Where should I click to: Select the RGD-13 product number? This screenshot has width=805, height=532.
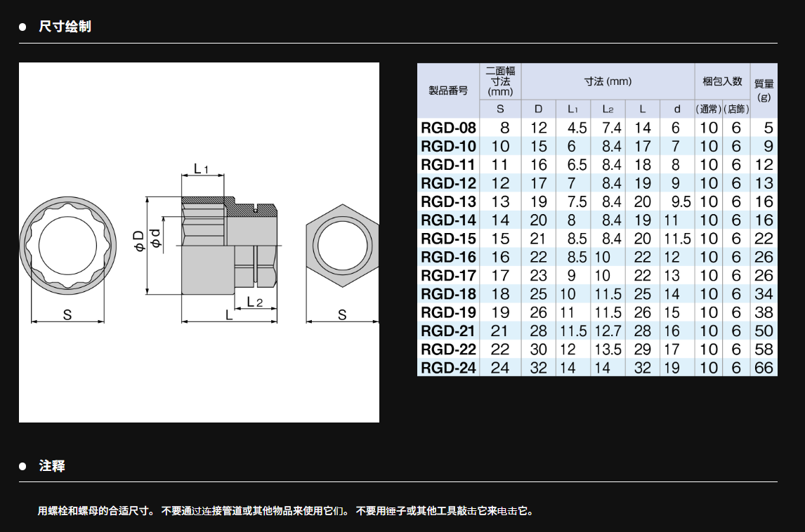tap(448, 202)
